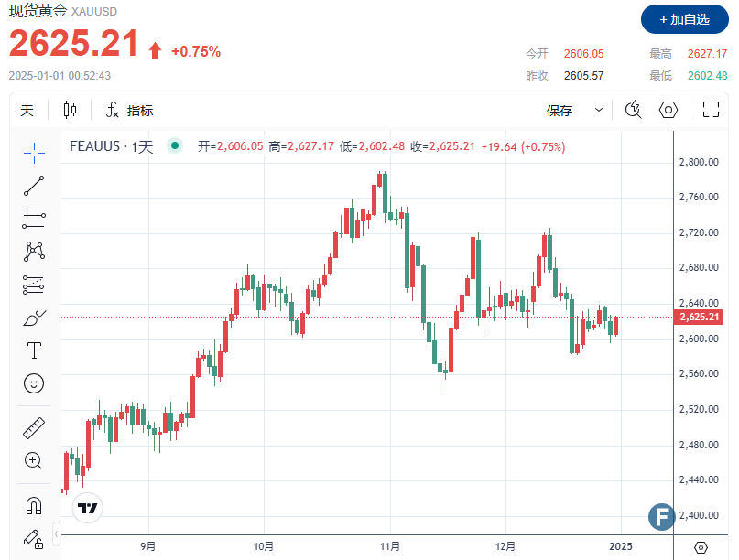Toggle the green market status dot
The height and width of the screenshot is (560, 739).
coord(174,145)
